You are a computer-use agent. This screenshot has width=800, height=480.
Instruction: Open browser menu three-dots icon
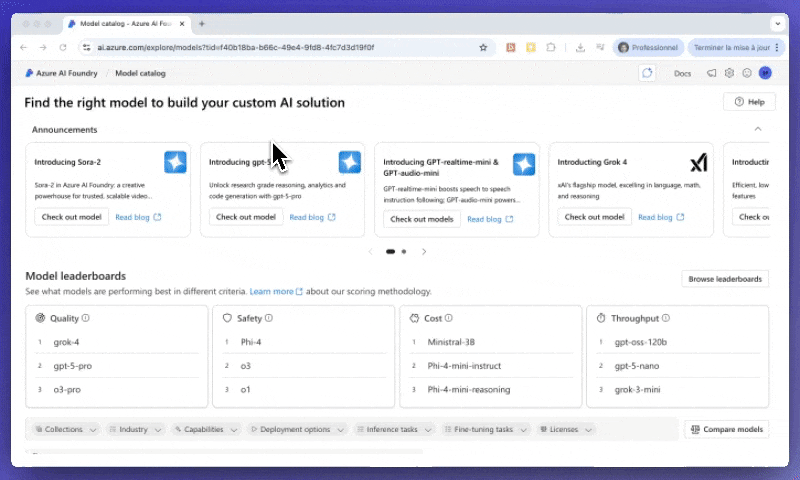[x=777, y=47]
